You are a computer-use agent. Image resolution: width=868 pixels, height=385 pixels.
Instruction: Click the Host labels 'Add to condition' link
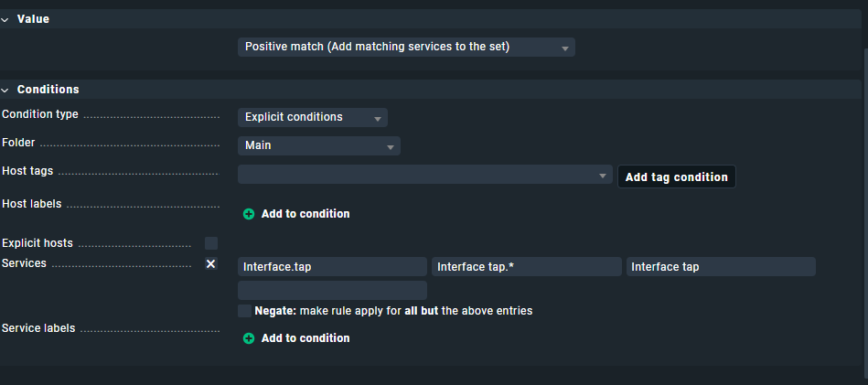305,214
